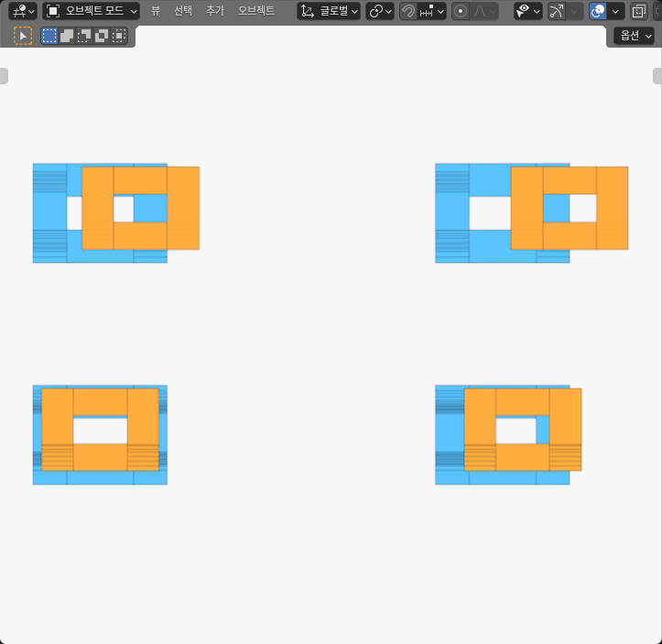Open the pivot point dropdown

pyautogui.click(x=380, y=11)
